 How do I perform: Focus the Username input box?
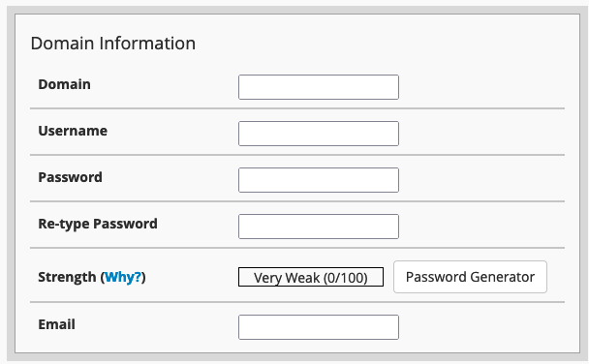tap(319, 134)
